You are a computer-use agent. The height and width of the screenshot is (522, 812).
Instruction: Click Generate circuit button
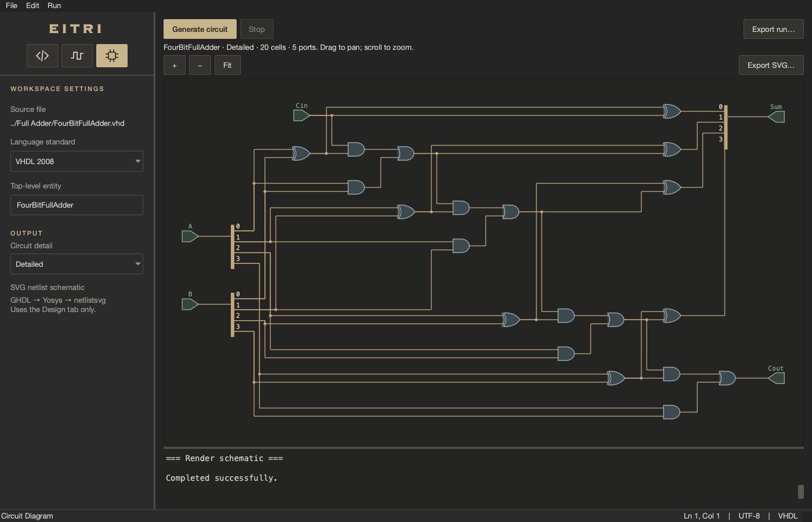200,29
